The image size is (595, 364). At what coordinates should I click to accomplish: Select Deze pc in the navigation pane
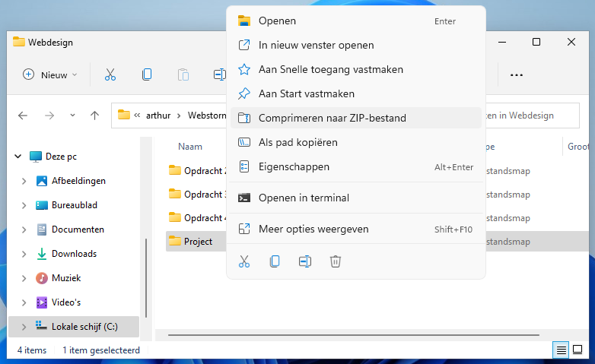[61, 157]
